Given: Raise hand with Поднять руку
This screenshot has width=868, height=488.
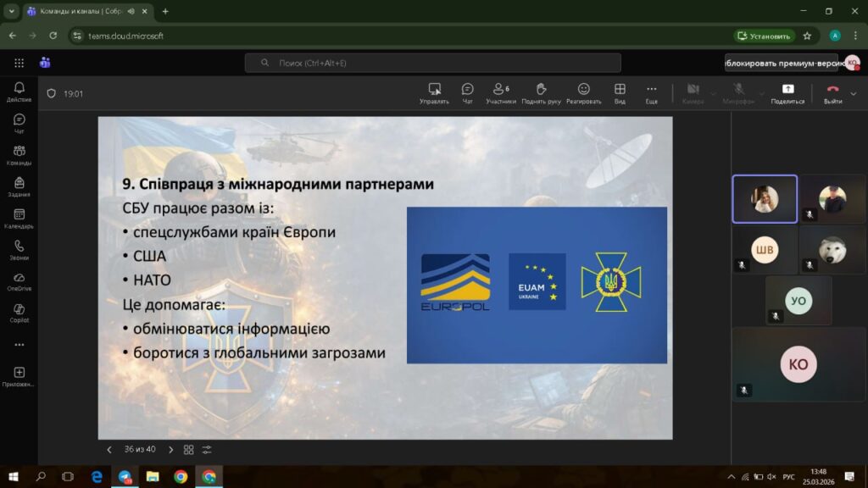Looking at the screenshot, I should click(541, 92).
